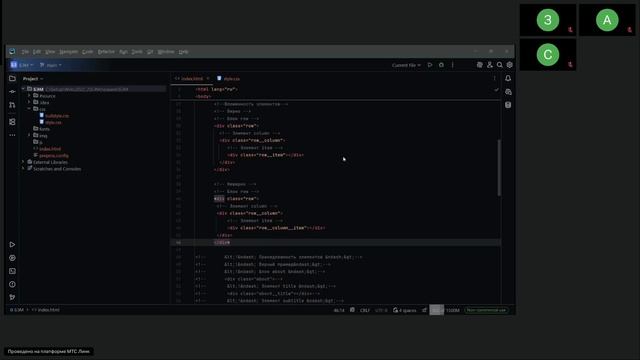Select index.html in the project tree
Image resolution: width=640 pixels, height=360 pixels.
50,149
